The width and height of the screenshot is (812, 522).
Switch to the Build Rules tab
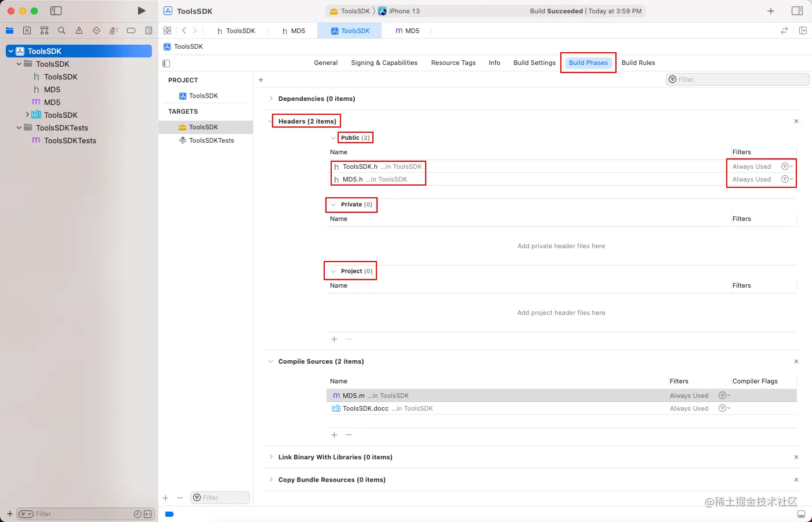[x=639, y=63]
